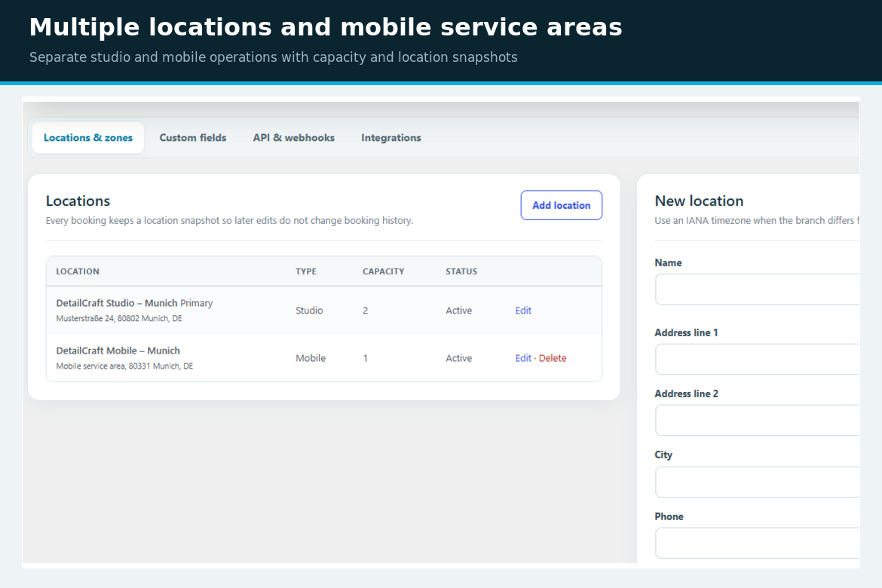
Task: Go to the Integrations tab
Action: (391, 138)
